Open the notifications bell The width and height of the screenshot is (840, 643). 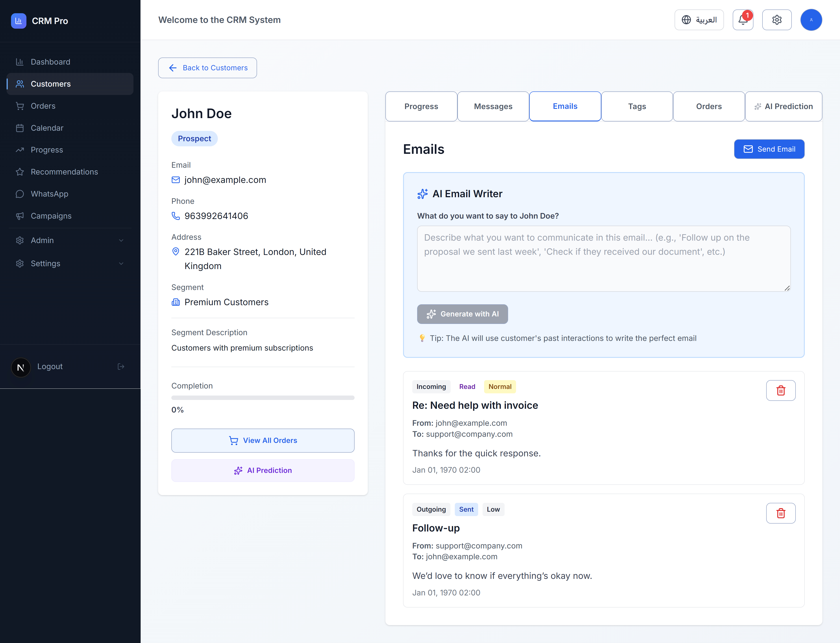[x=743, y=20]
